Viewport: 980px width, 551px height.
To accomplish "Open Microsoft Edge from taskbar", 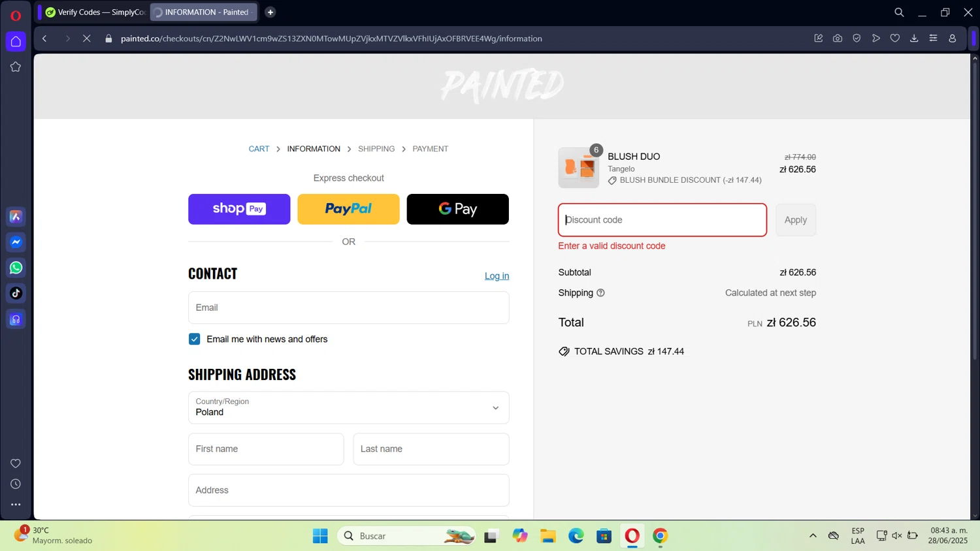I will click(576, 536).
